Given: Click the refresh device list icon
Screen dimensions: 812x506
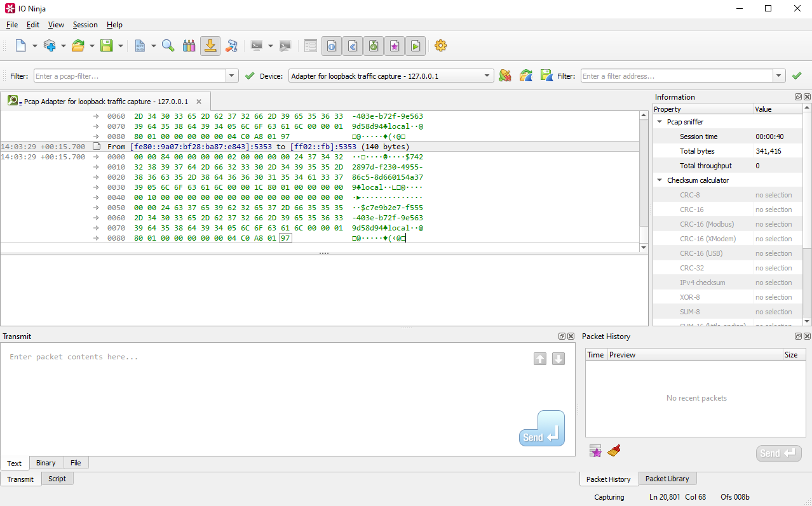Looking at the screenshot, I should click(x=526, y=76).
